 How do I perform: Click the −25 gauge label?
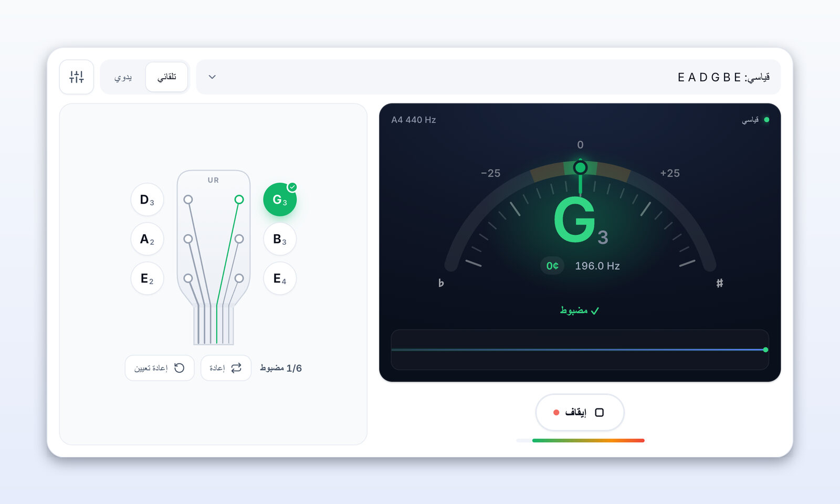tap(491, 173)
